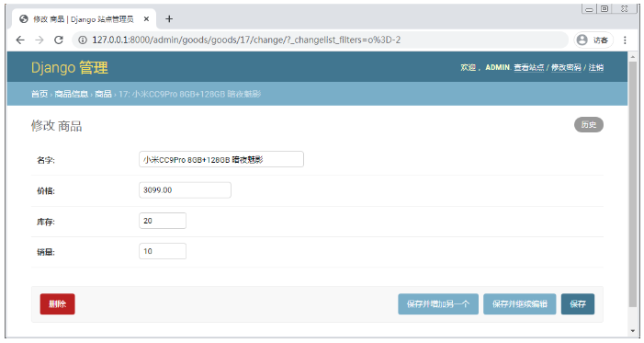Click the browser forward arrow
Screen dimensions: 644x343
(40, 40)
